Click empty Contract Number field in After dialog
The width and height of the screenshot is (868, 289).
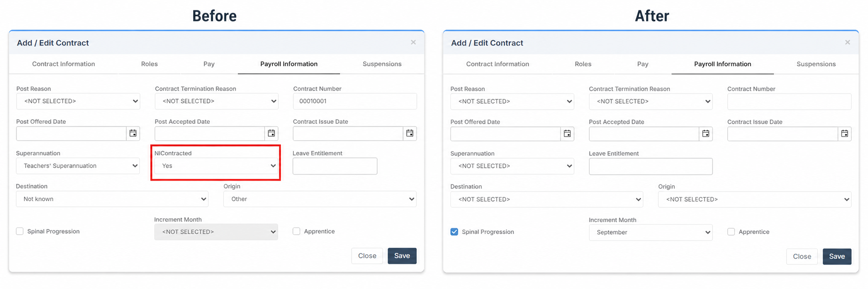tap(789, 102)
